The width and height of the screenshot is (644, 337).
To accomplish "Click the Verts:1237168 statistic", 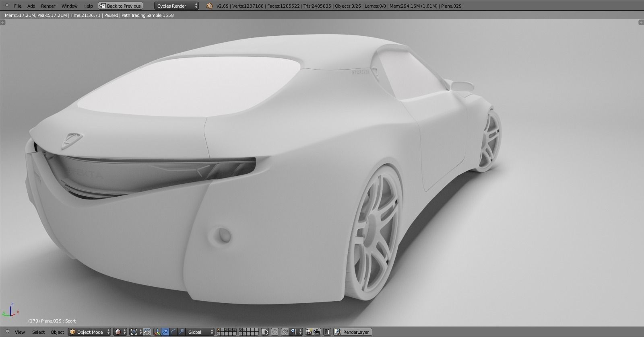I will click(248, 6).
